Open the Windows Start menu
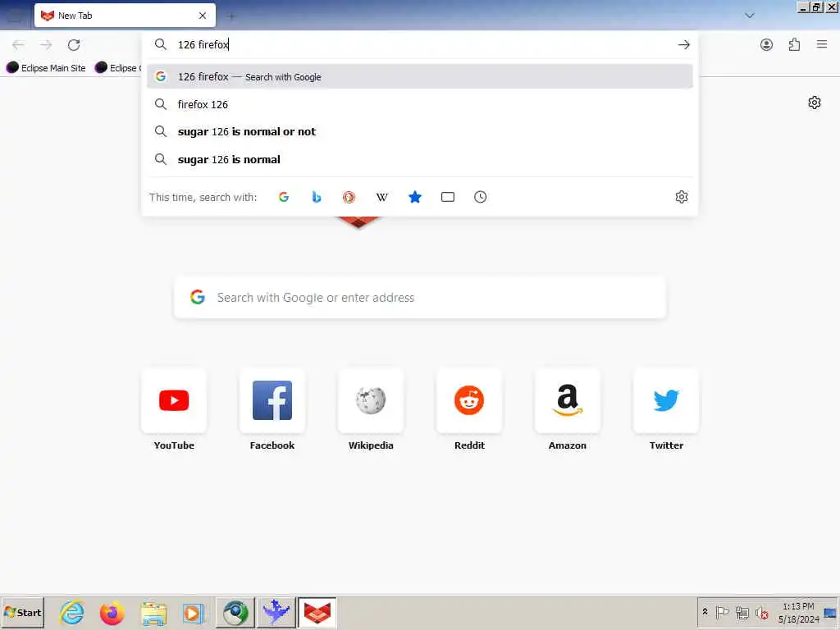Image resolution: width=840 pixels, height=630 pixels. click(x=22, y=612)
